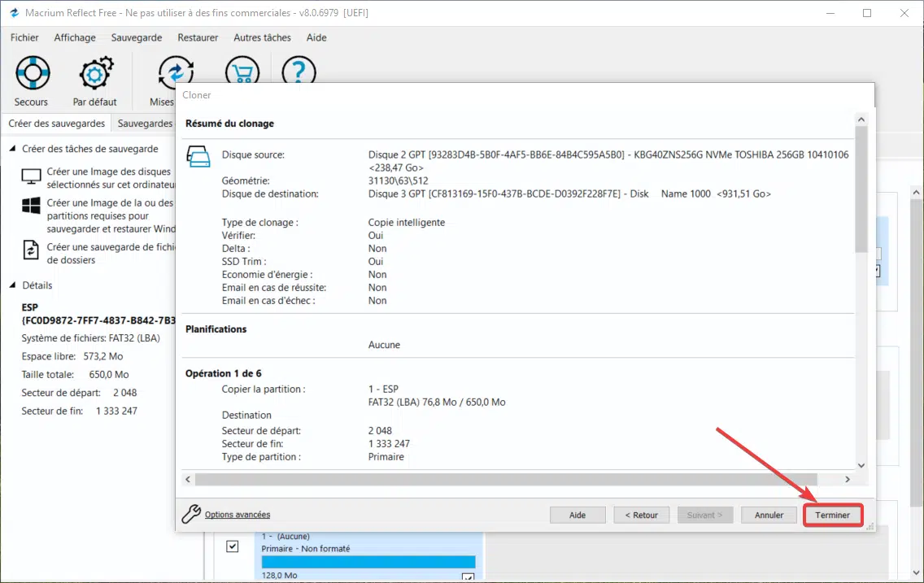Image resolution: width=924 pixels, height=583 pixels.
Task: Click the summary scroll-right arrow
Action: [x=848, y=480]
